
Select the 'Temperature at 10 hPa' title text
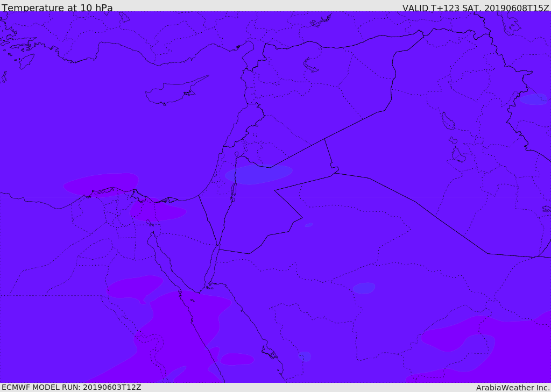click(57, 8)
